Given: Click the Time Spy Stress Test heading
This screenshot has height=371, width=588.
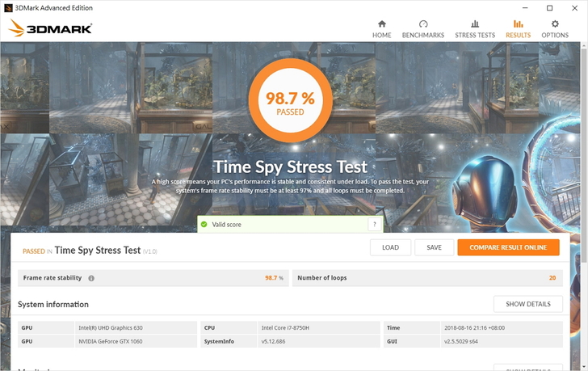Looking at the screenshot, I should [290, 167].
